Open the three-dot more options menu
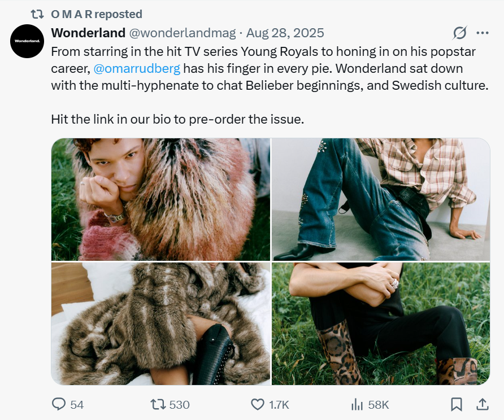504x420 pixels. pyautogui.click(x=483, y=33)
